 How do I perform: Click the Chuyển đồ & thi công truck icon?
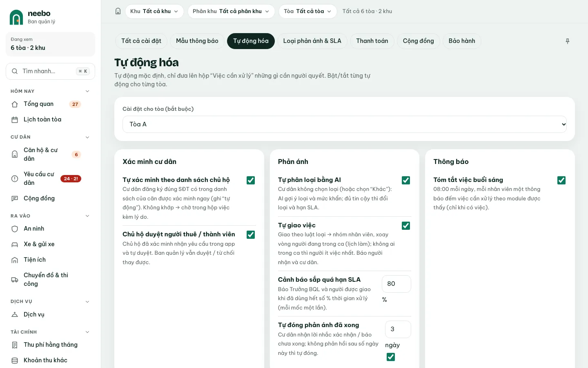[x=15, y=280]
